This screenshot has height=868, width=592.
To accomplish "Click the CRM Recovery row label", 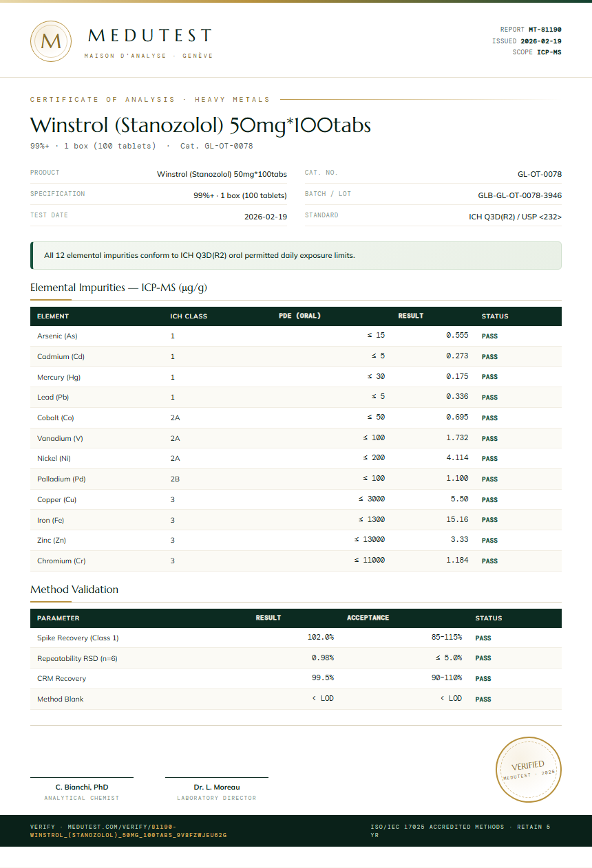I will click(62, 679).
